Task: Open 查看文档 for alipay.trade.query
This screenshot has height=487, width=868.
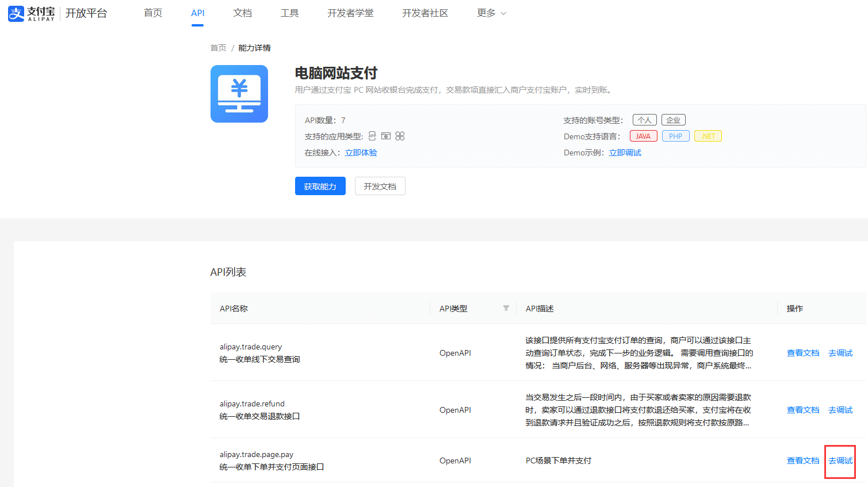Action: [x=803, y=353]
